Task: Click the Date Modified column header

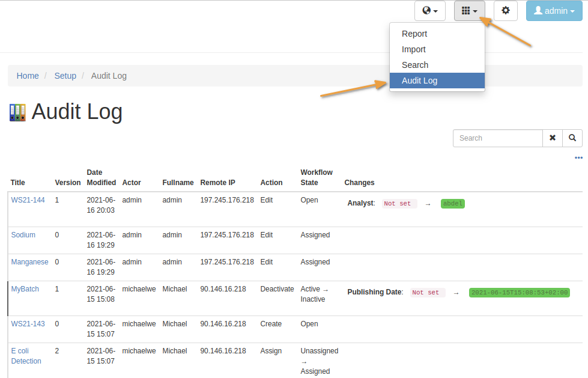Action: click(102, 177)
